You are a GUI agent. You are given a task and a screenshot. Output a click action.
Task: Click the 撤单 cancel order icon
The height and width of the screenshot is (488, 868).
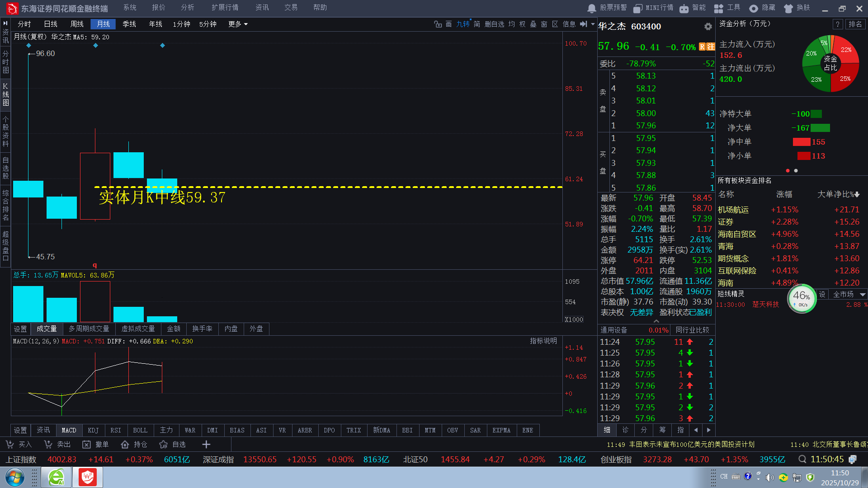[x=86, y=445]
